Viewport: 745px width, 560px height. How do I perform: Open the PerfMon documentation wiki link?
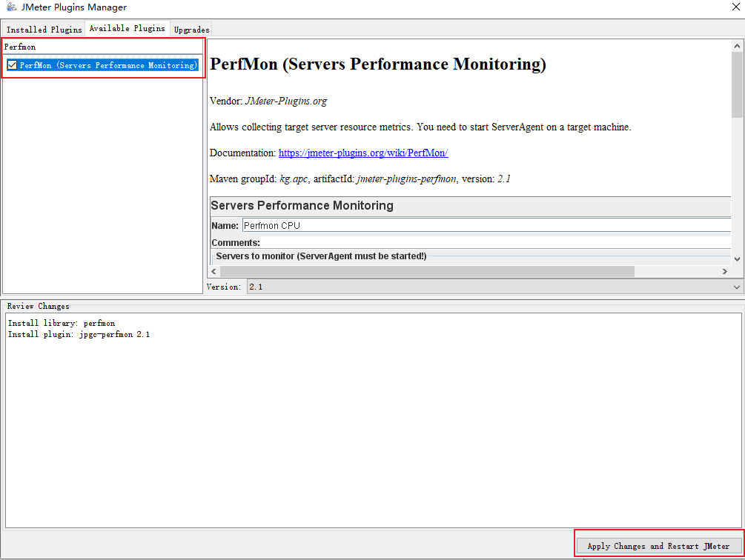(x=363, y=153)
